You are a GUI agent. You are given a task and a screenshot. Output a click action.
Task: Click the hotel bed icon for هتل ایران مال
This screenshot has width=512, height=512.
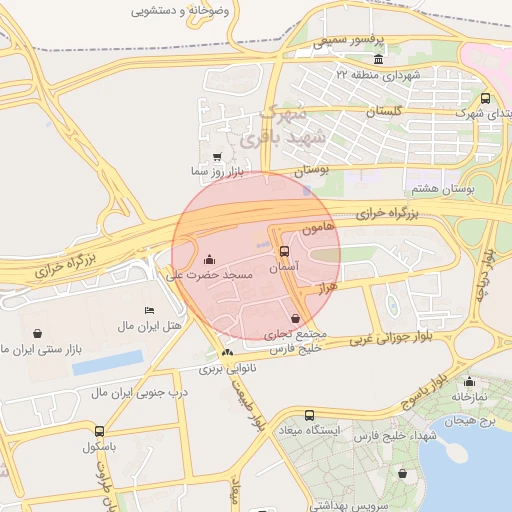point(149,311)
